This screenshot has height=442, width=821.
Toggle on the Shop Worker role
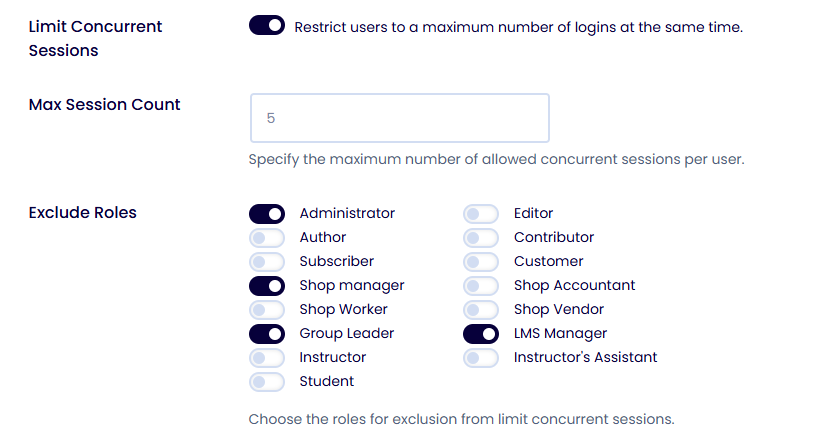click(267, 309)
